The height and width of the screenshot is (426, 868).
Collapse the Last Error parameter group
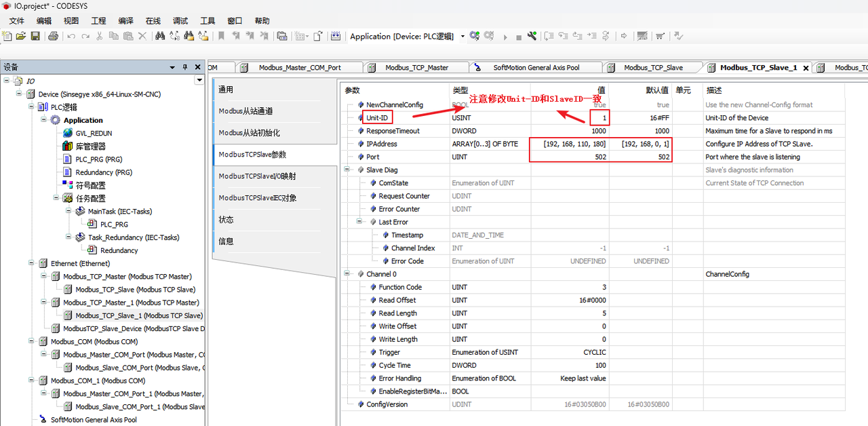[360, 222]
